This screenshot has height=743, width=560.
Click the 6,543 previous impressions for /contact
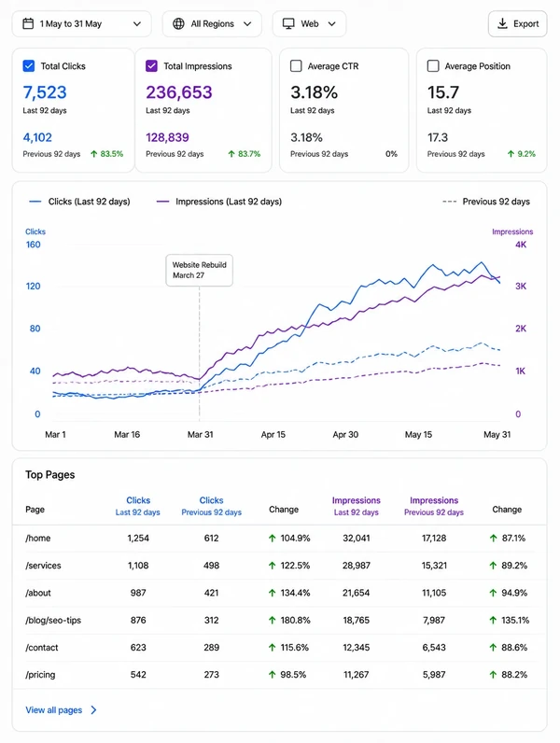click(434, 647)
